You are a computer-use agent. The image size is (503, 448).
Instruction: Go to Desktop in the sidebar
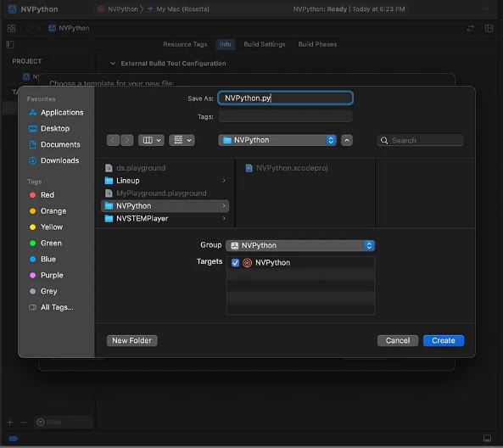(49, 128)
